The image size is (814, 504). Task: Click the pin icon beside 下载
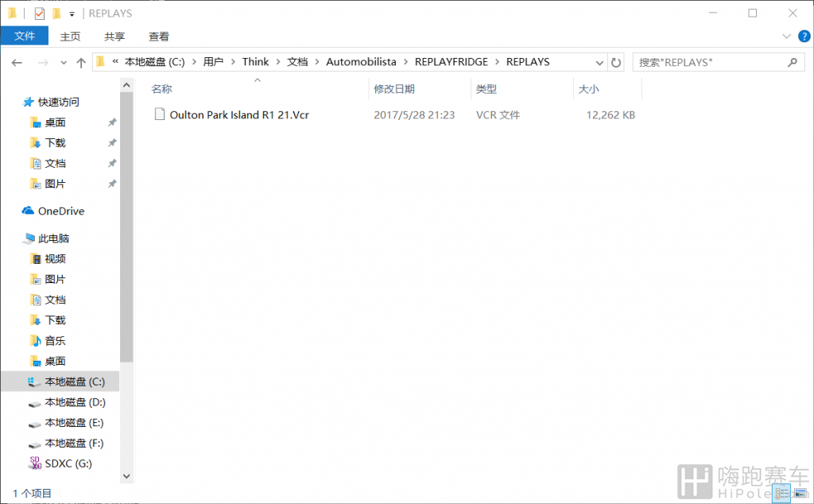[x=111, y=143]
